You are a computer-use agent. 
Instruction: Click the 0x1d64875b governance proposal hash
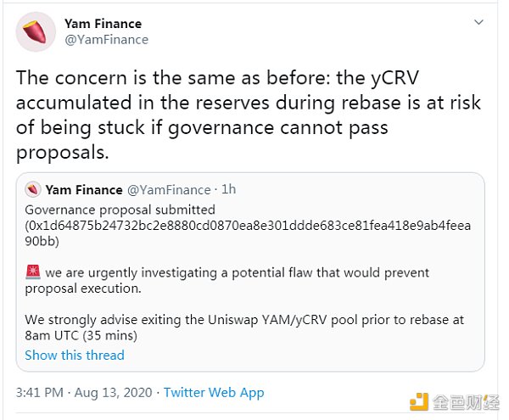click(248, 225)
